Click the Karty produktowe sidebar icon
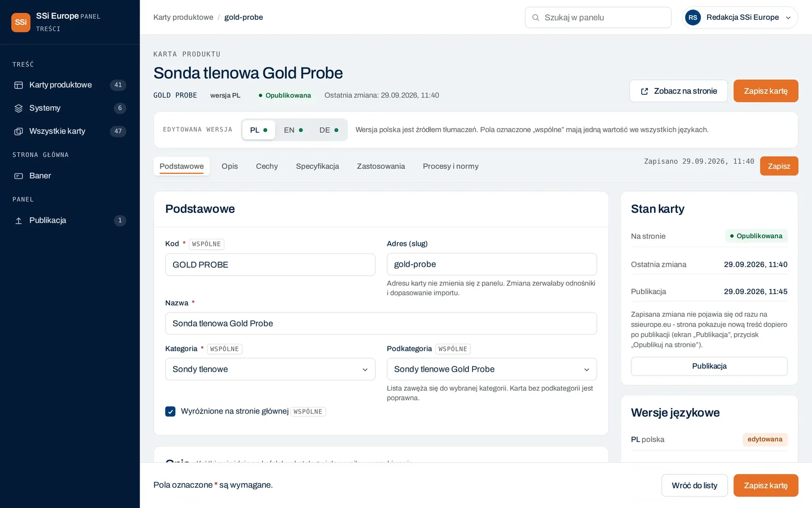 [19, 85]
